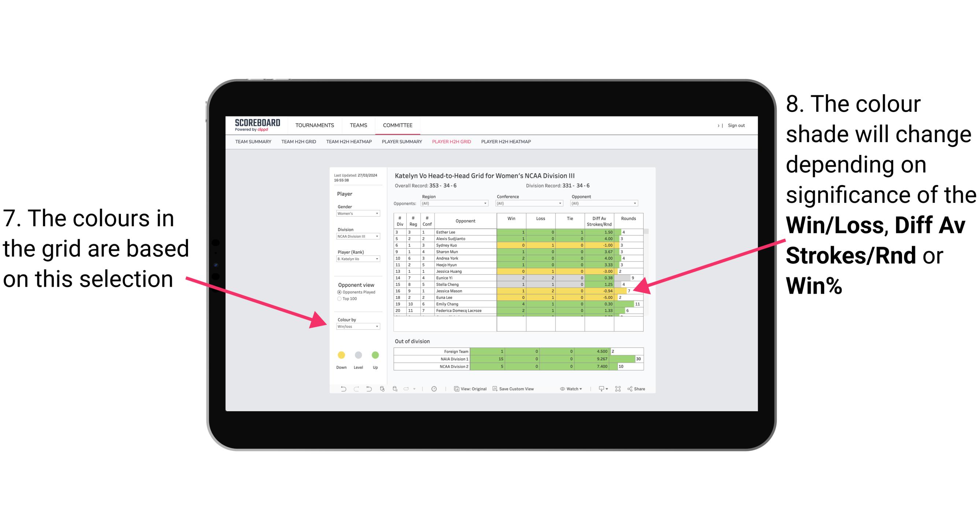The height and width of the screenshot is (527, 980).
Task: Click Player Rank input field
Action: point(356,260)
